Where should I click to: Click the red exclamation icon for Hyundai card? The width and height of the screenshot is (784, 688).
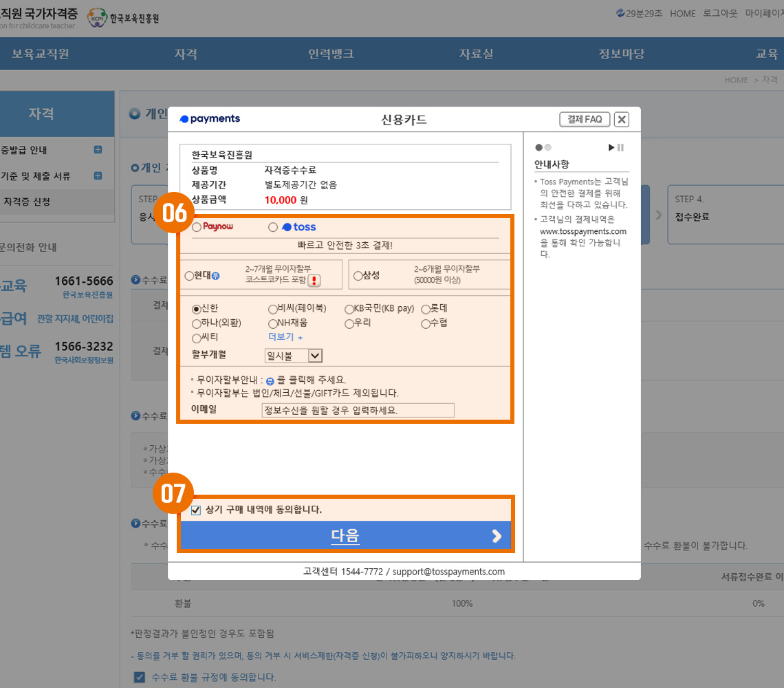tap(314, 280)
